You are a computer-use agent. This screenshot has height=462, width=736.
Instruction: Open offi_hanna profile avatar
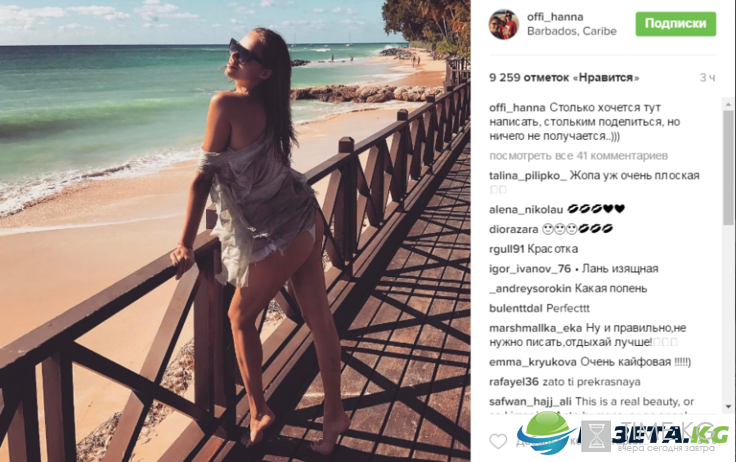[x=504, y=24]
